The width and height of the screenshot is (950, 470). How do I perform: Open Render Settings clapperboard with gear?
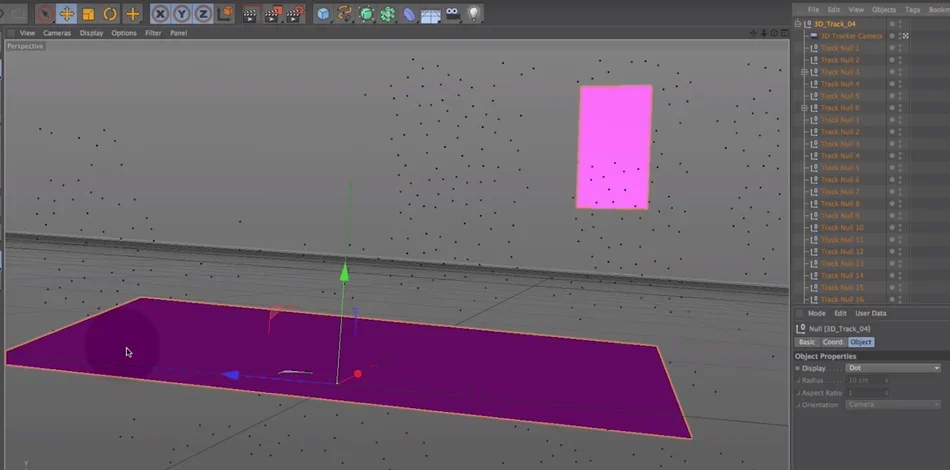294,14
